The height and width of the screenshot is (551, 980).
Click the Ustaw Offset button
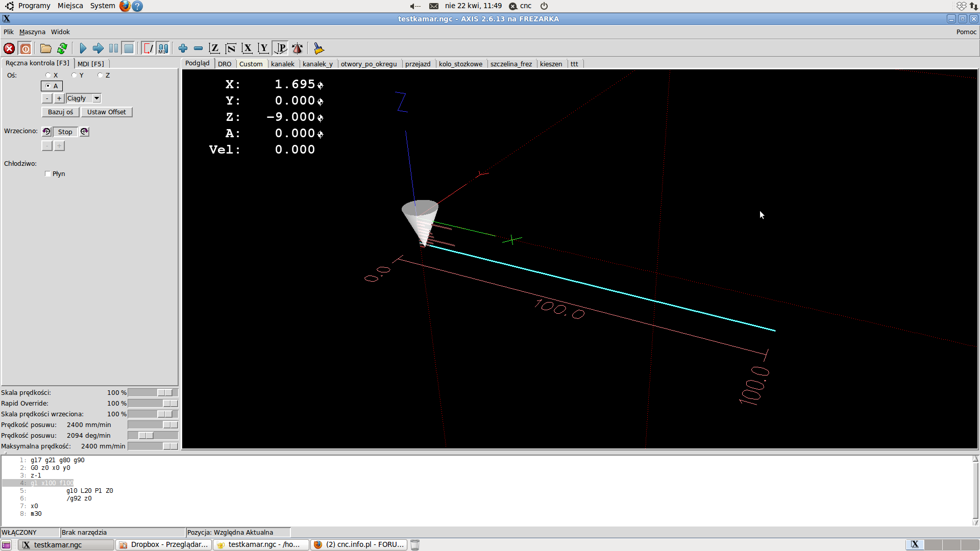point(106,112)
